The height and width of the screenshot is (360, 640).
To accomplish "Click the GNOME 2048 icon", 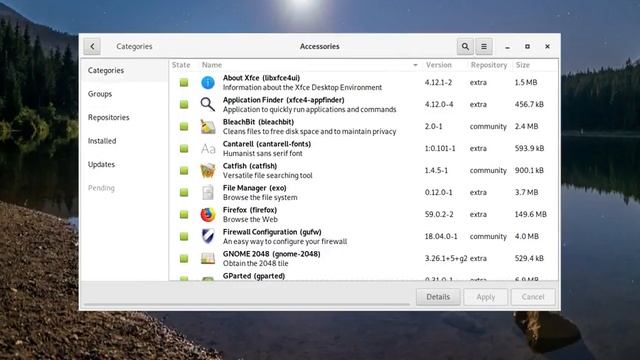I will tap(208, 258).
